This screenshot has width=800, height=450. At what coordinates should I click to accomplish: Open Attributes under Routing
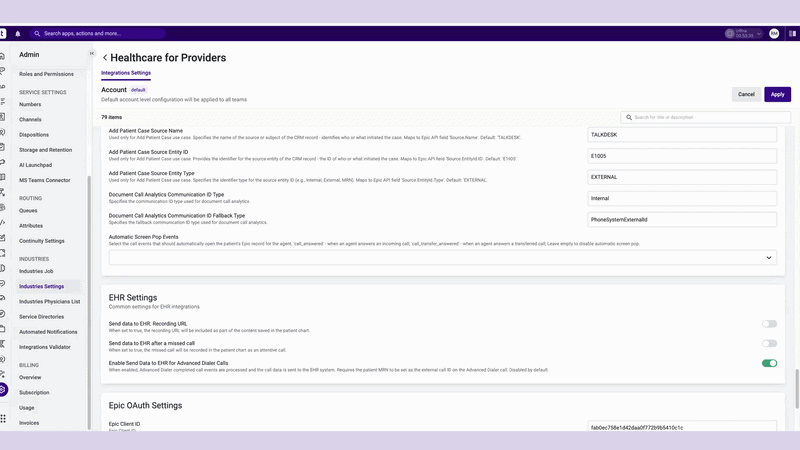(x=31, y=226)
